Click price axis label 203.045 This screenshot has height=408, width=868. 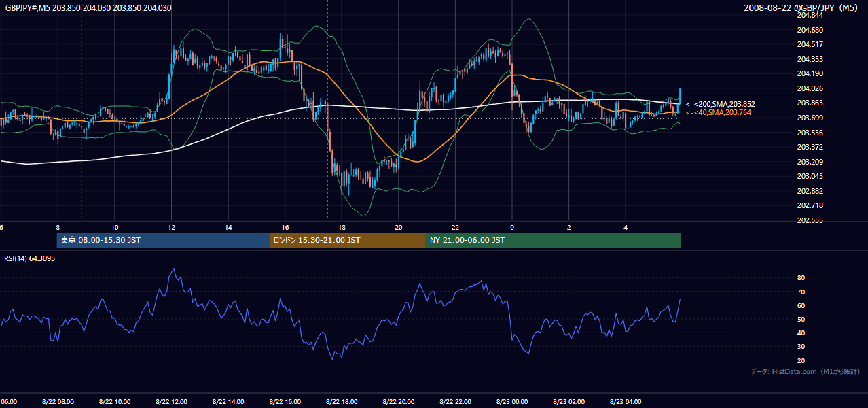coord(810,176)
